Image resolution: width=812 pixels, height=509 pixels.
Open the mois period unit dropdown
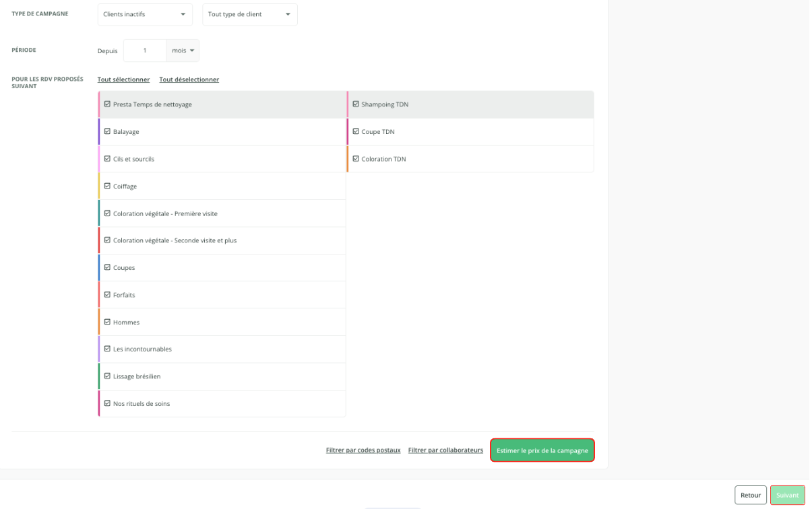click(183, 50)
